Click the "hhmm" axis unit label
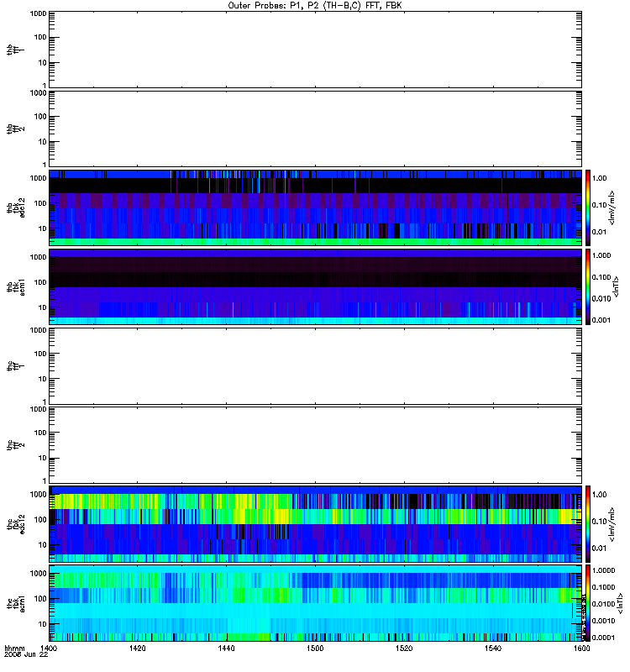The image size is (630, 672). [14, 648]
